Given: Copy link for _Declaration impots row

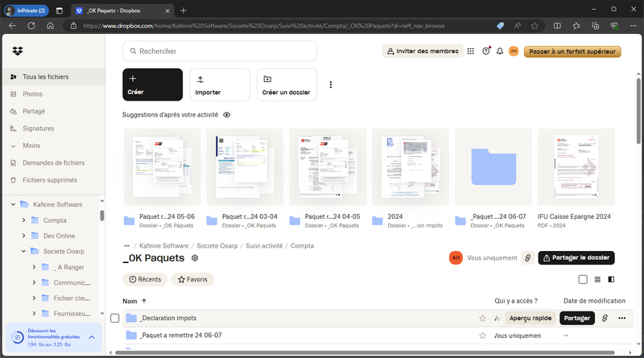Looking at the screenshot, I should (x=605, y=318).
